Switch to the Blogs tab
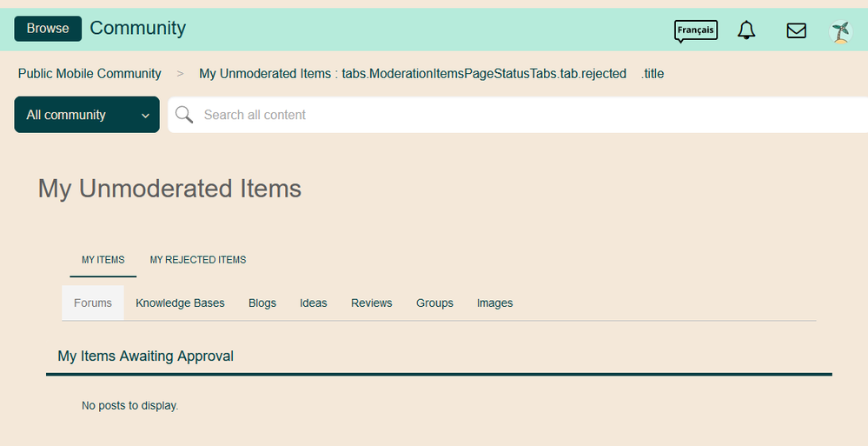The width and height of the screenshot is (868, 446). click(262, 303)
